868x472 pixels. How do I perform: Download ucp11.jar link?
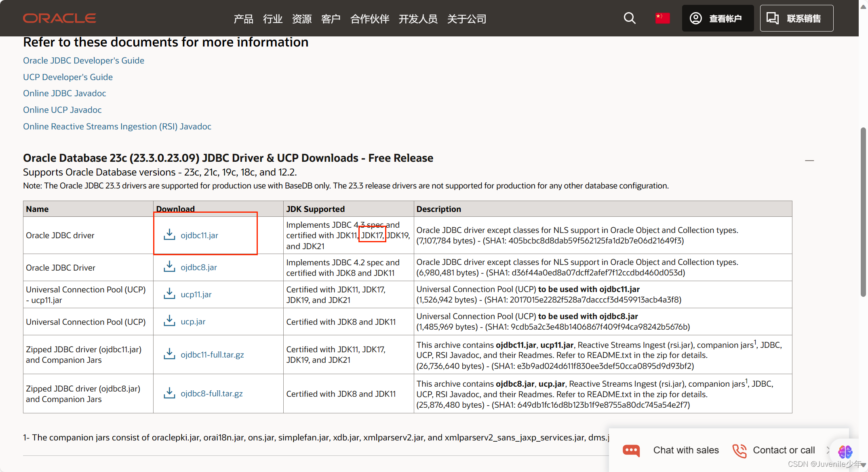196,294
